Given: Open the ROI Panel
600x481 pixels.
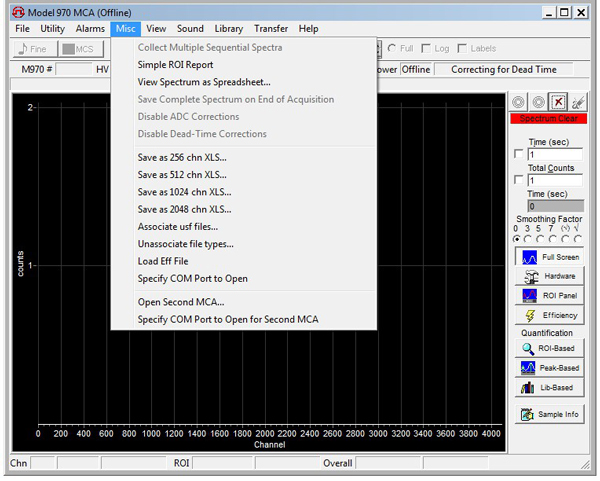Looking at the screenshot, I should pyautogui.click(x=547, y=296).
